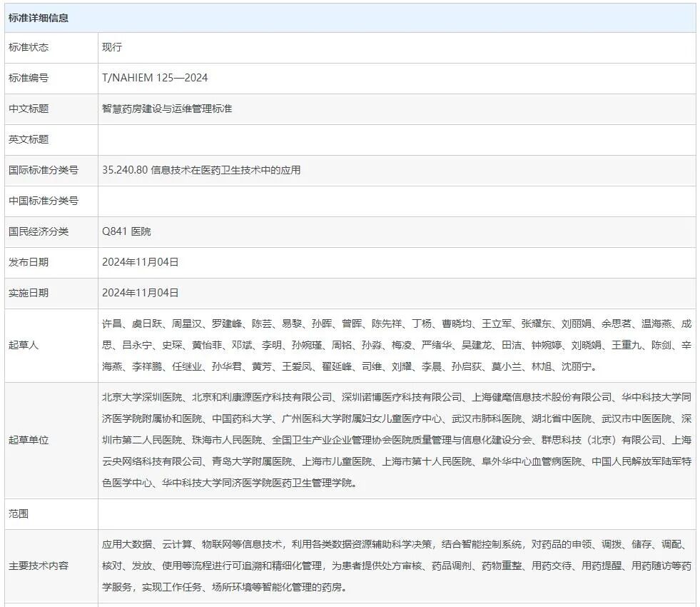Click the 标准状态 row label
This screenshot has width=700, height=607.
coord(29,47)
